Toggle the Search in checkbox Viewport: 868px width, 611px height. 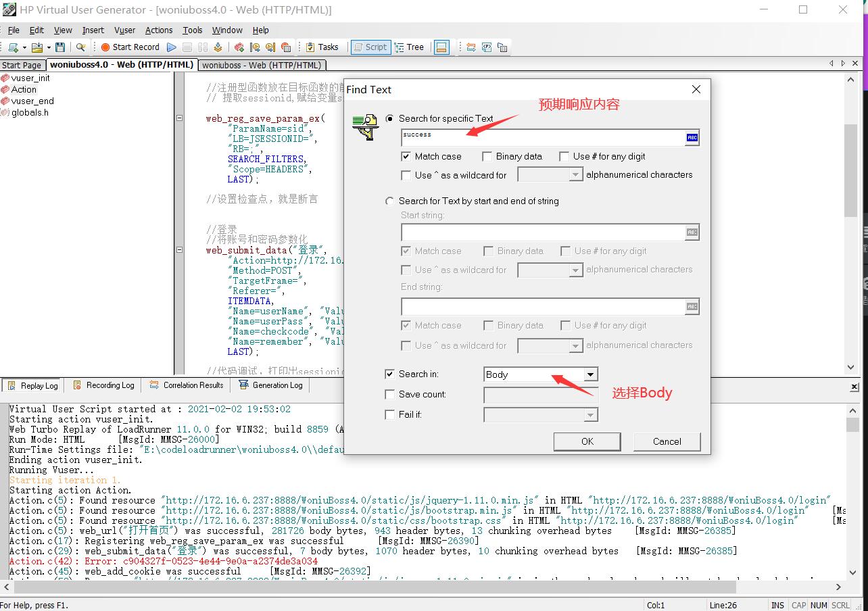click(389, 374)
